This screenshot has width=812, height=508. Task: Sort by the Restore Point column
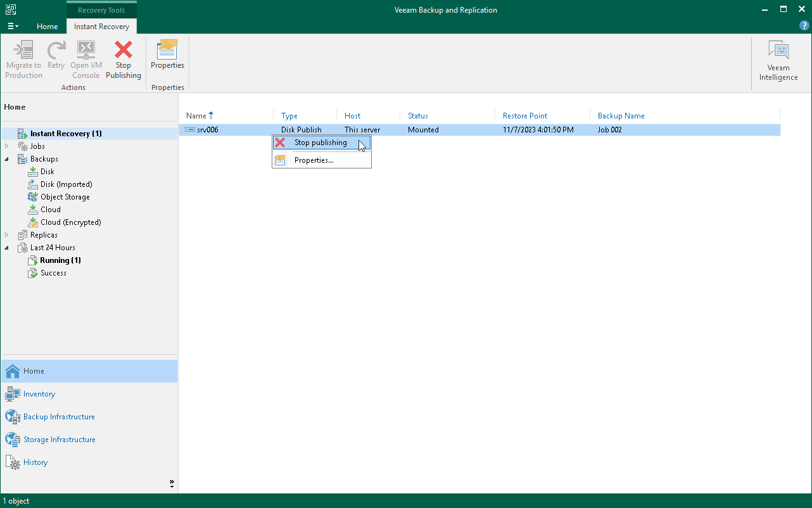click(x=524, y=116)
